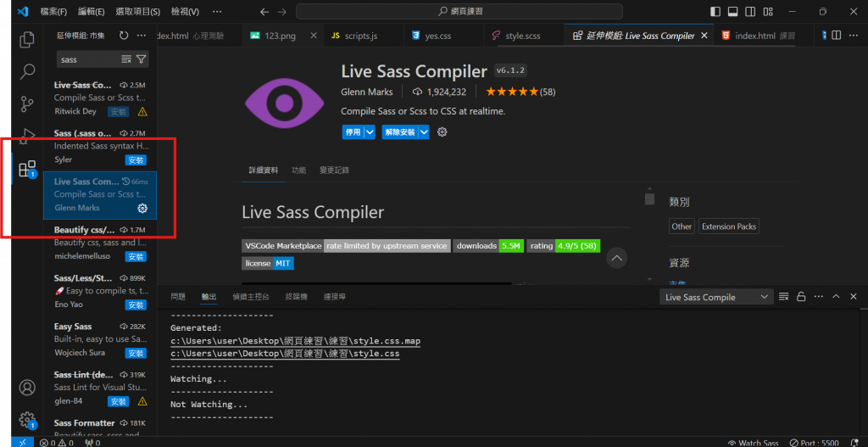Close the bottom panel

pyautogui.click(x=854, y=297)
